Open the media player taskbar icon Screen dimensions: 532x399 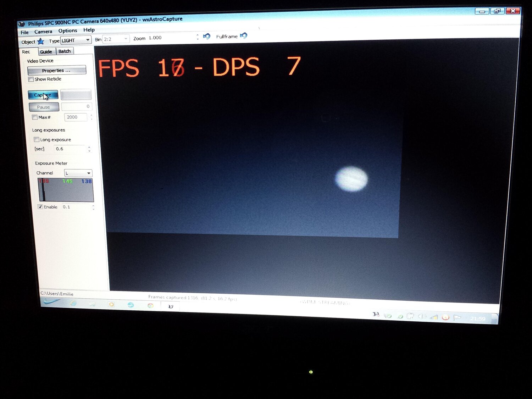(x=111, y=304)
